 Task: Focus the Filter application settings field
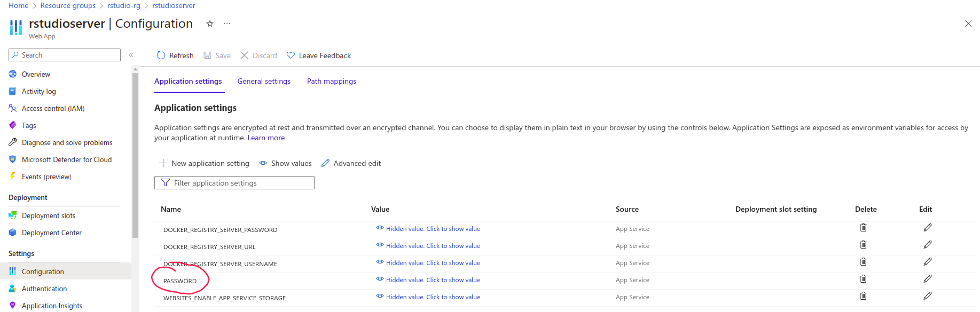[x=234, y=183]
